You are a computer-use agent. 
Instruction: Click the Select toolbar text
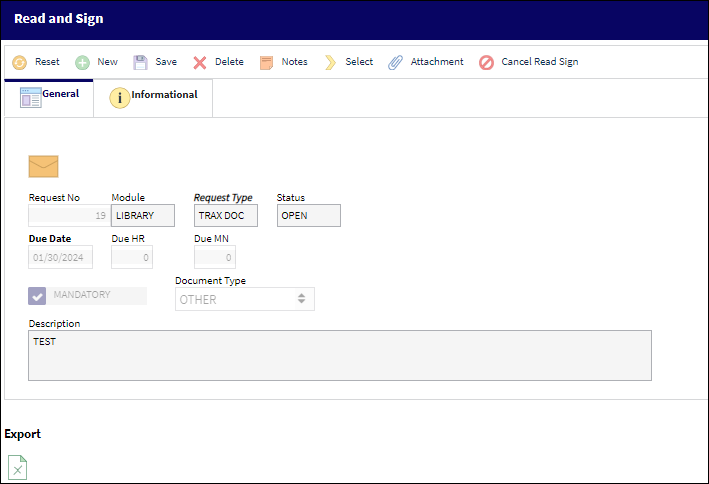(359, 62)
